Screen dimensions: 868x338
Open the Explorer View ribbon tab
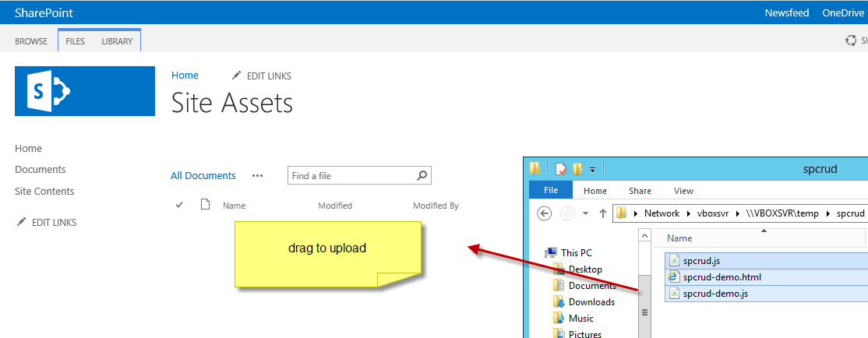683,191
